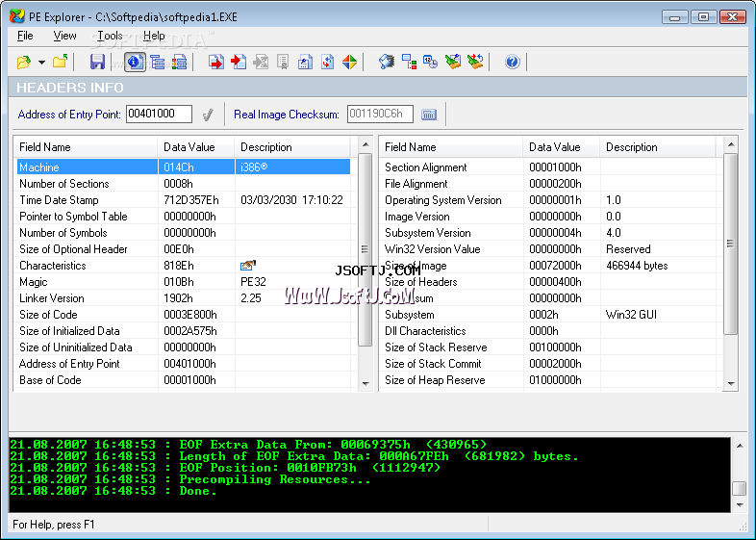
Task: Click right table scrollbar down arrow
Action: pyautogui.click(x=731, y=384)
